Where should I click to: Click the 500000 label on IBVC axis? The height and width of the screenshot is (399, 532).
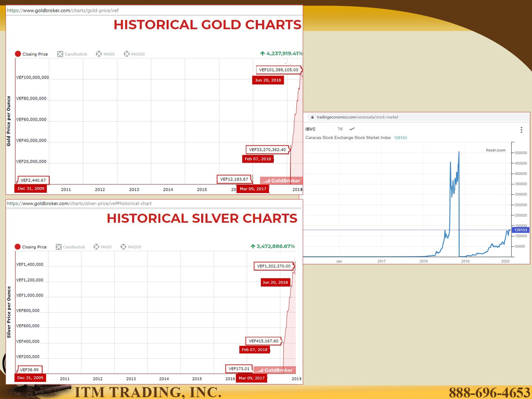[x=521, y=153]
